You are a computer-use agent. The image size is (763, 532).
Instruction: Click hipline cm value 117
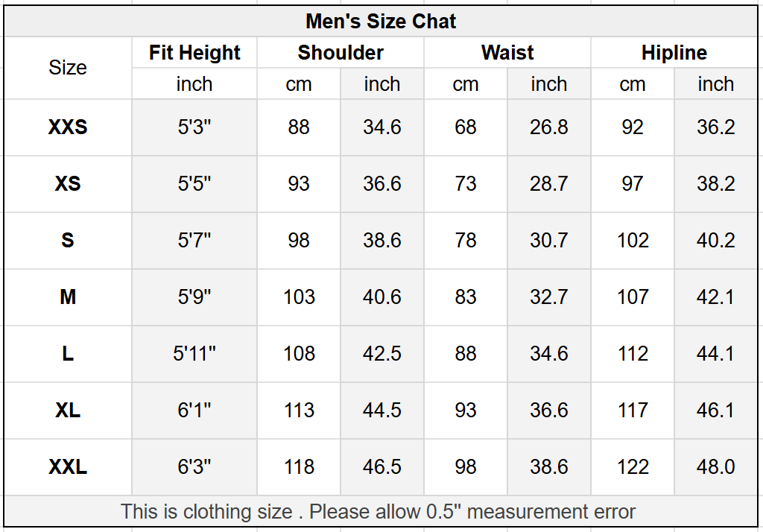tap(633, 411)
